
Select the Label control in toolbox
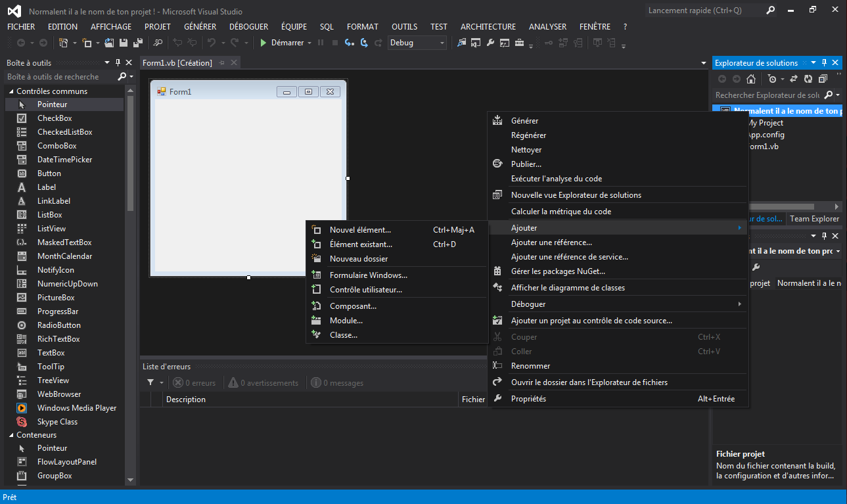click(x=64, y=187)
